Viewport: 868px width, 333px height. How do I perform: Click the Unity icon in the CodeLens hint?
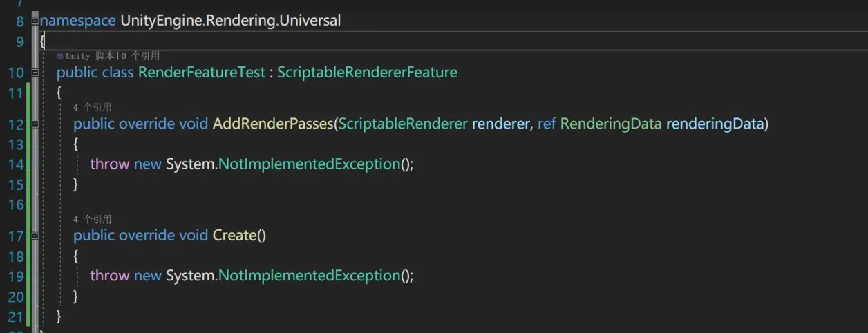(60, 56)
